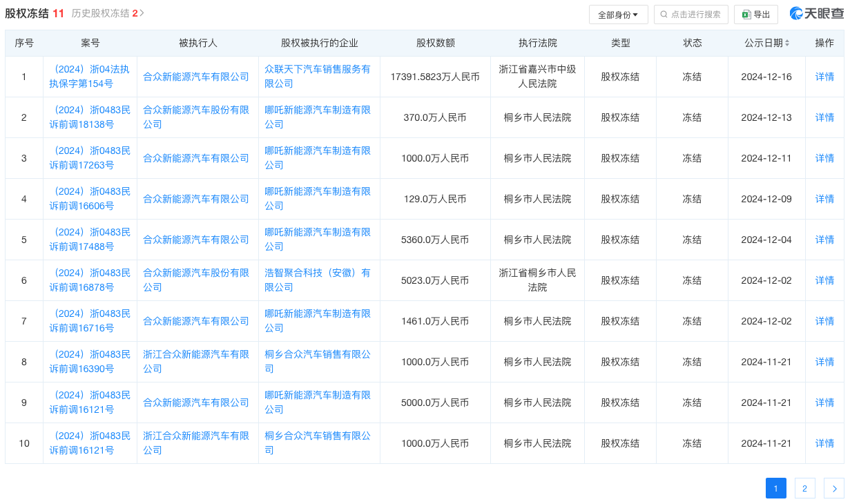Image resolution: width=850 pixels, height=504 pixels.
Task: Open 详情 for row 7
Action: click(x=824, y=321)
